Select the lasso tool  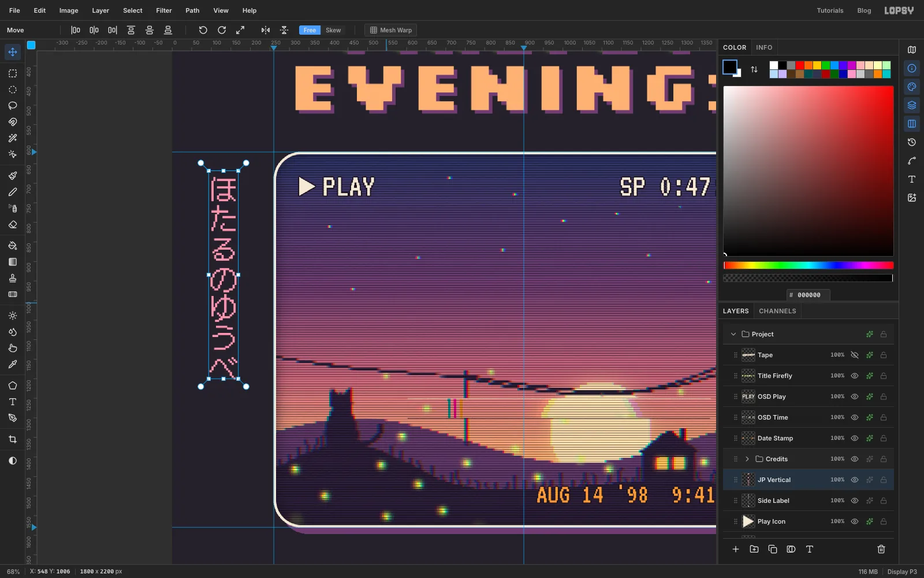13,106
